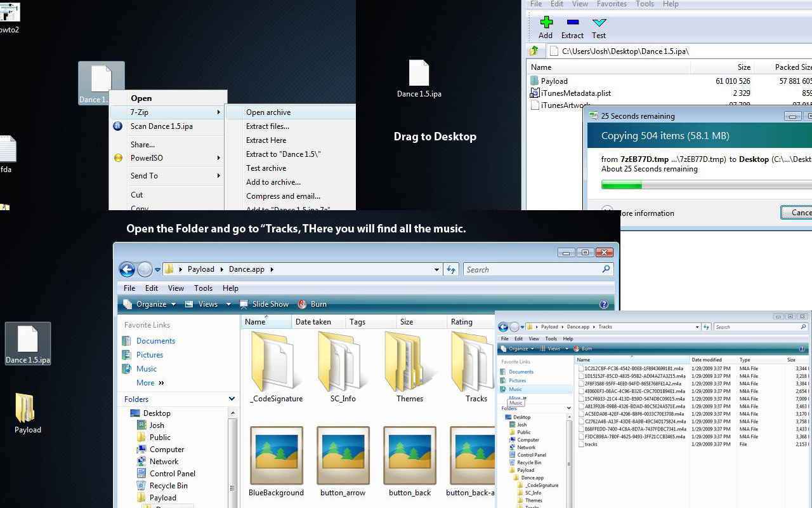Select the SC_Info folder icon
The width and height of the screenshot is (812, 508).
[343, 367]
